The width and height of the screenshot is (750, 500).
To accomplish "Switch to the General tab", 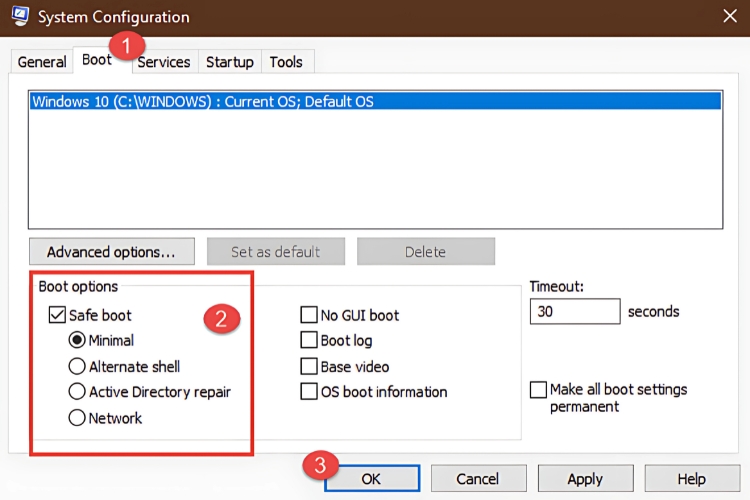I will click(42, 62).
